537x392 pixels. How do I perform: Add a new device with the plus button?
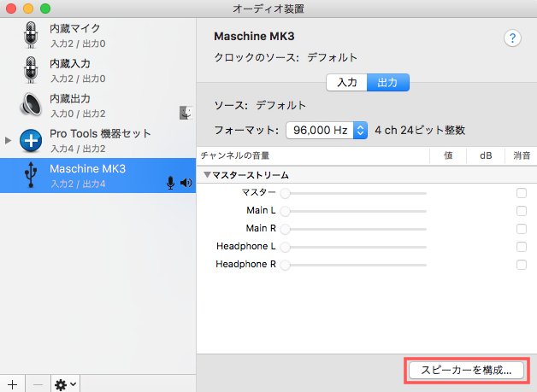(x=12, y=383)
